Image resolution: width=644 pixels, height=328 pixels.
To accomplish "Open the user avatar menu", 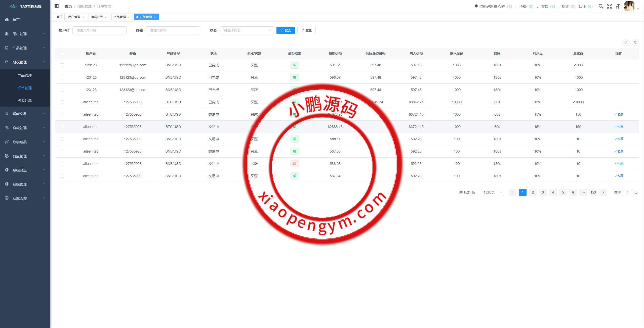I will point(630,6).
